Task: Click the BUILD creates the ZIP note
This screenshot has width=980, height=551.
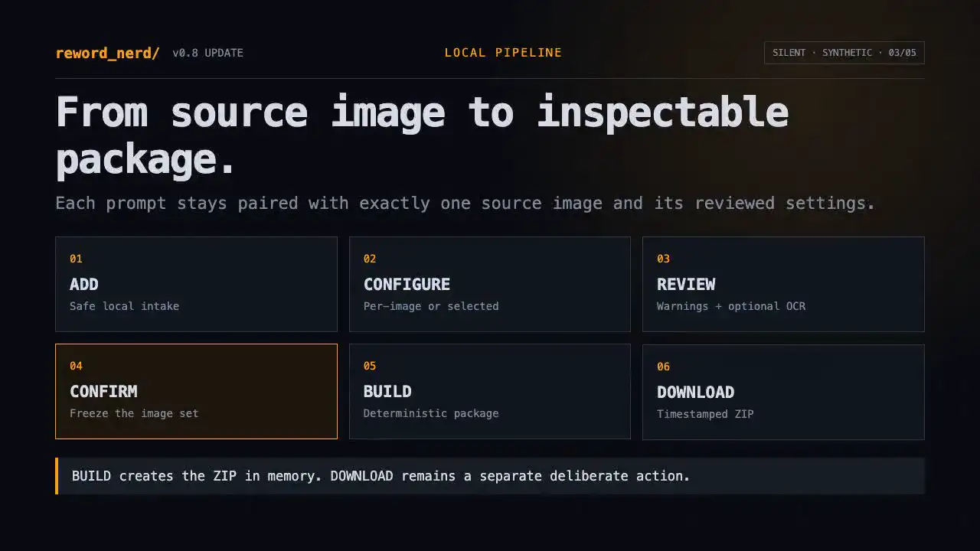Action: (490, 476)
